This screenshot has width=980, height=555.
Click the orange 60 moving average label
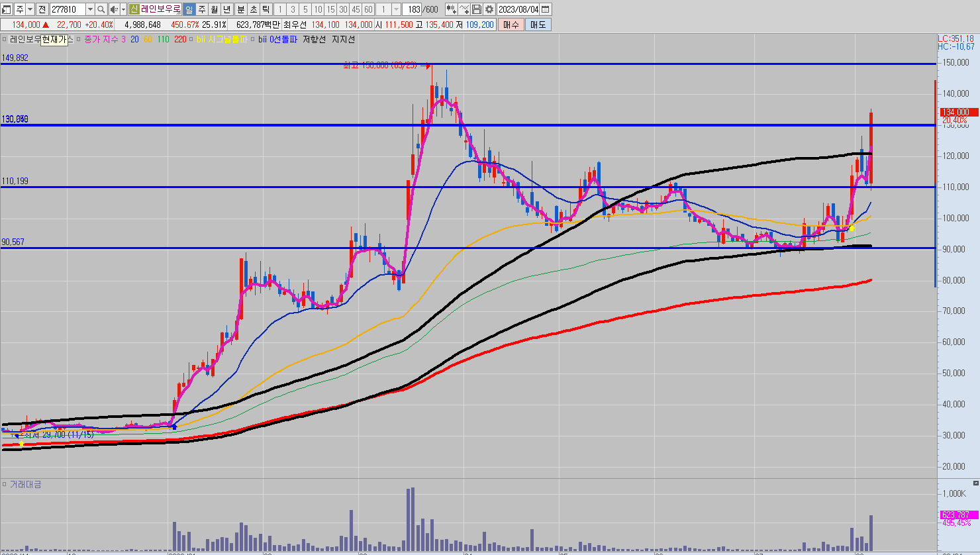point(148,39)
